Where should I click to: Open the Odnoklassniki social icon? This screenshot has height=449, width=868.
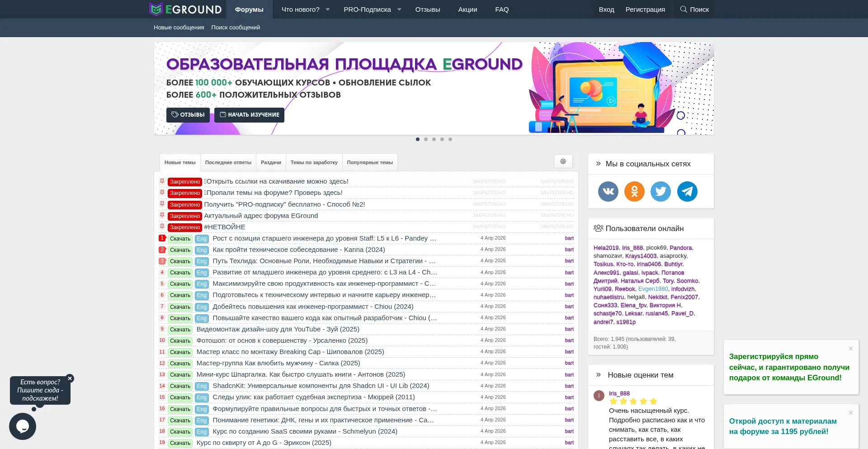pos(634,191)
